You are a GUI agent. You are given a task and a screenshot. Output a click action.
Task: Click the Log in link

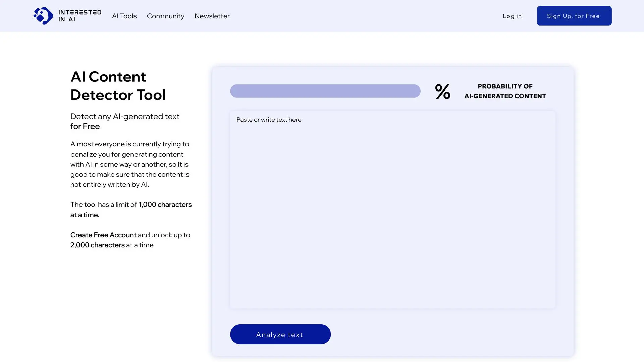[512, 16]
